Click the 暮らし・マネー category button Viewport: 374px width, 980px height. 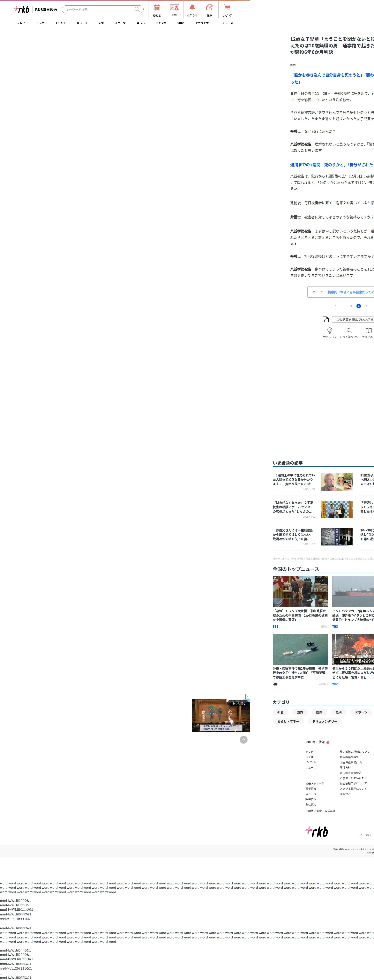pos(288,721)
